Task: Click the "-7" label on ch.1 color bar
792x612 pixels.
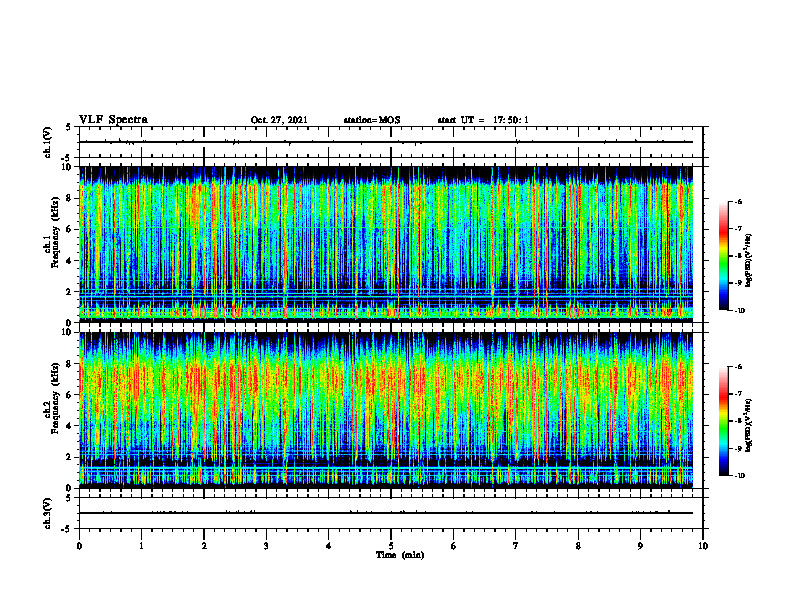Action: pos(738,229)
